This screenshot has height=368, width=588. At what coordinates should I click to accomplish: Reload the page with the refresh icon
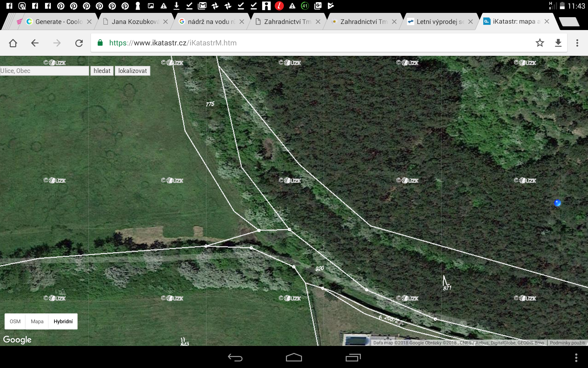79,43
